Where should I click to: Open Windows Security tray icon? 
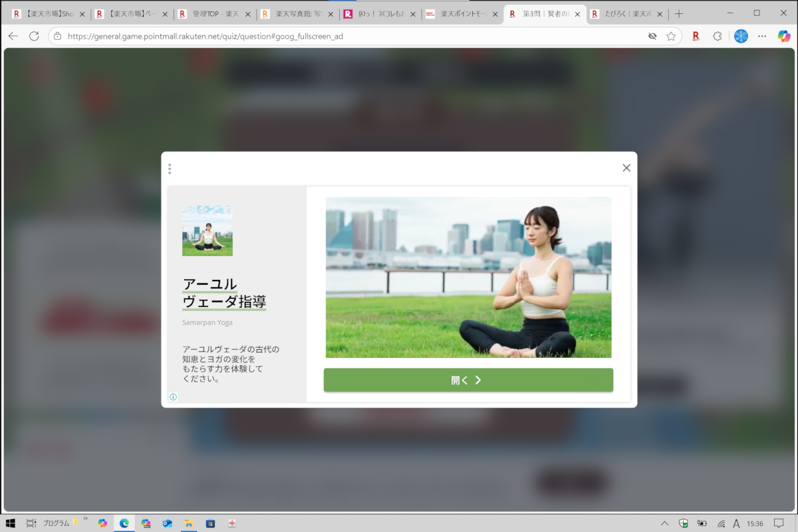[683, 523]
